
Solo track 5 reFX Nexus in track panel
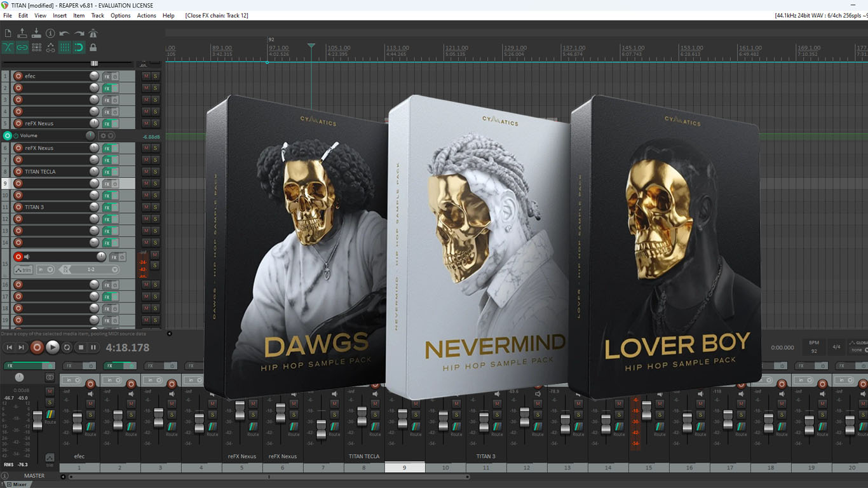(x=155, y=124)
